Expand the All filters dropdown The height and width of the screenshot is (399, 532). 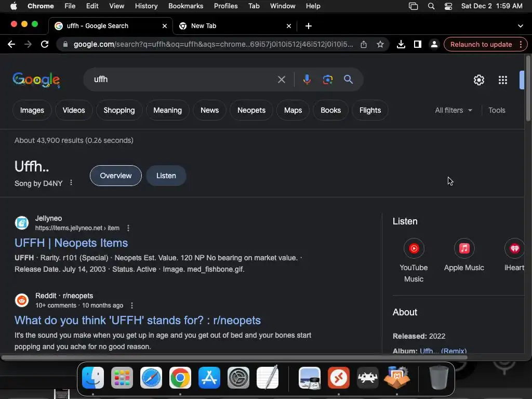tap(453, 110)
